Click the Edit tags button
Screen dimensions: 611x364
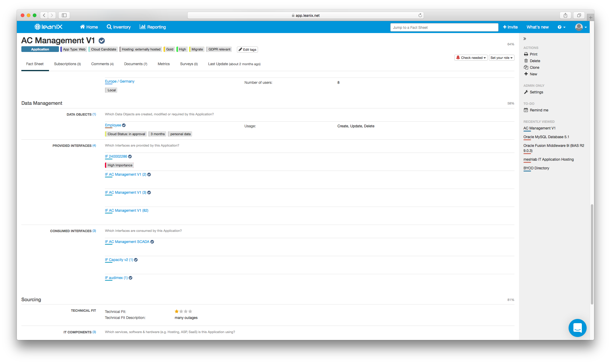tap(247, 50)
